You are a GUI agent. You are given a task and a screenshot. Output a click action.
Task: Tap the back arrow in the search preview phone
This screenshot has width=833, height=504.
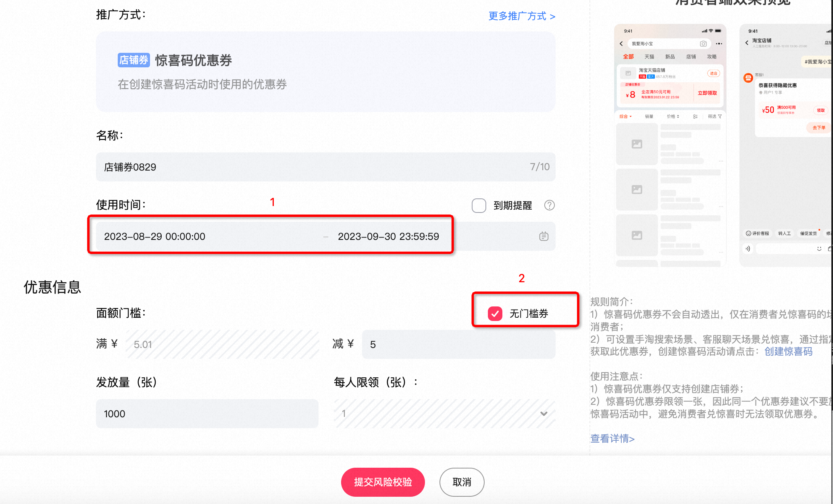pos(621,44)
